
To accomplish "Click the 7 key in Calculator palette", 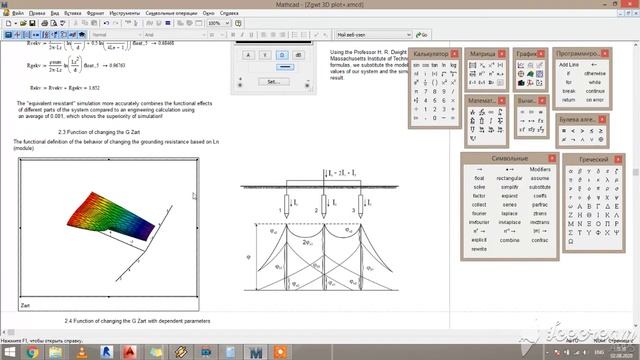I will point(425,91).
